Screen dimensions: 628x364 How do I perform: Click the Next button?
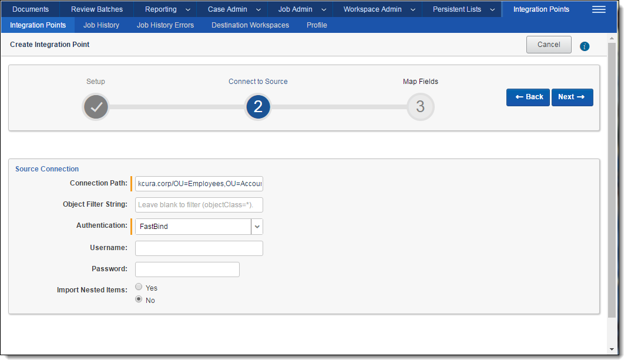pos(572,97)
